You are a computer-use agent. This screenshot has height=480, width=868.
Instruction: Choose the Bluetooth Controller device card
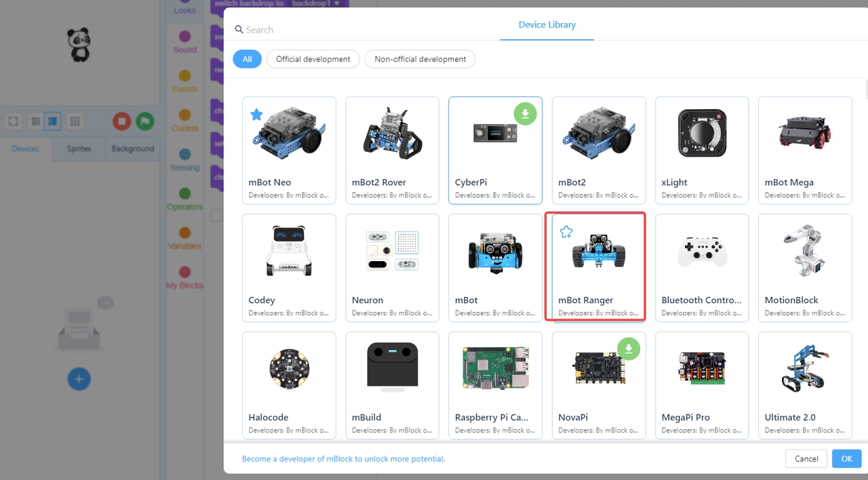[701, 268]
